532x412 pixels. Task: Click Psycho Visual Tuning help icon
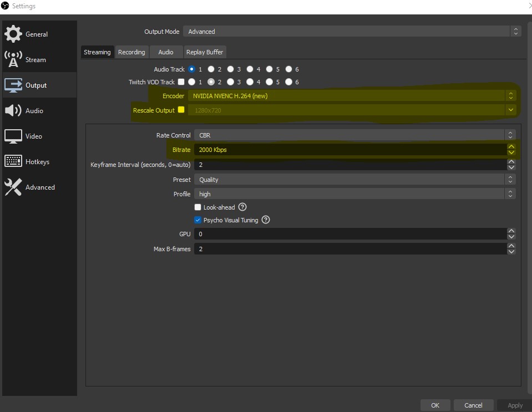(x=266, y=220)
